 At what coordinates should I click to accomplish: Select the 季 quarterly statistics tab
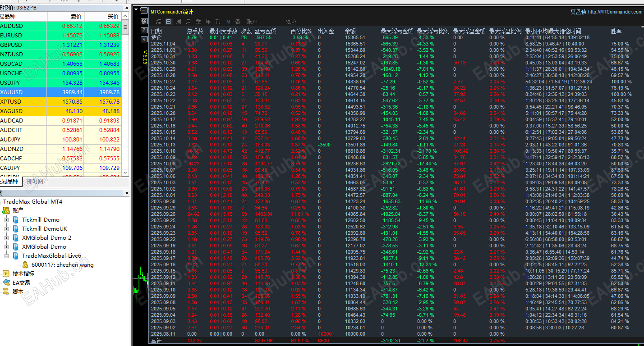198,22
